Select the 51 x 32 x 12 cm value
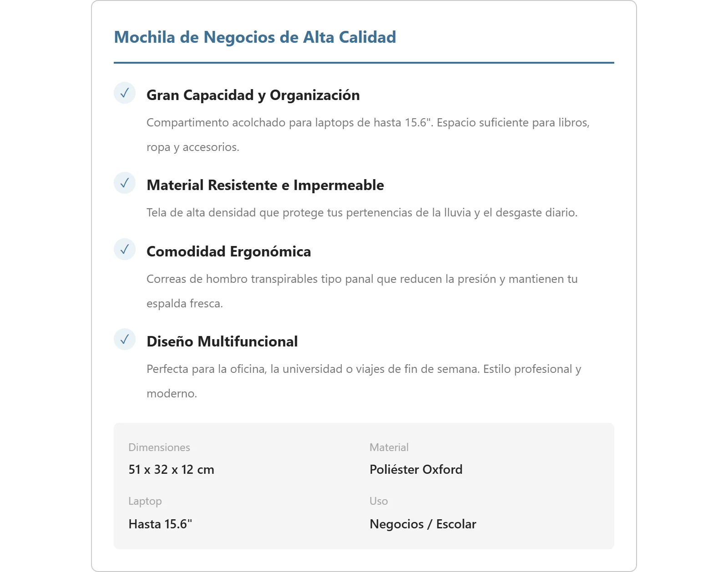Screen dimensions: 728x572 [x=172, y=470]
